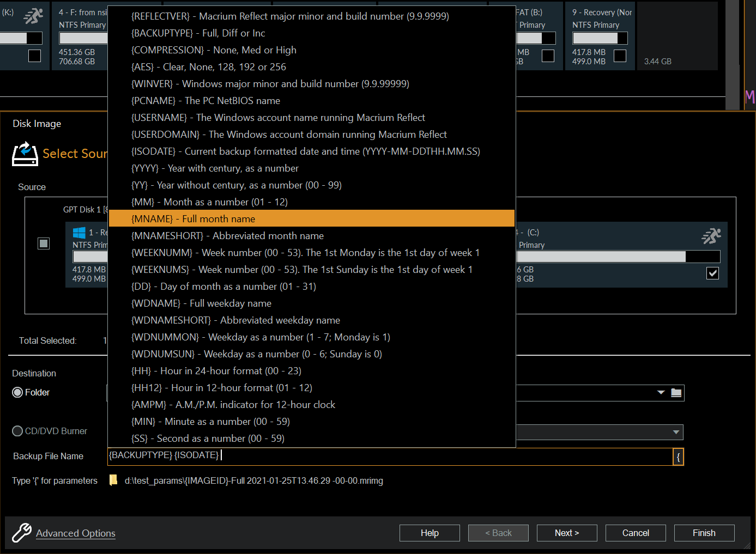Uncheck the (C:) partition selection checkbox
The width and height of the screenshot is (756, 554).
[712, 273]
